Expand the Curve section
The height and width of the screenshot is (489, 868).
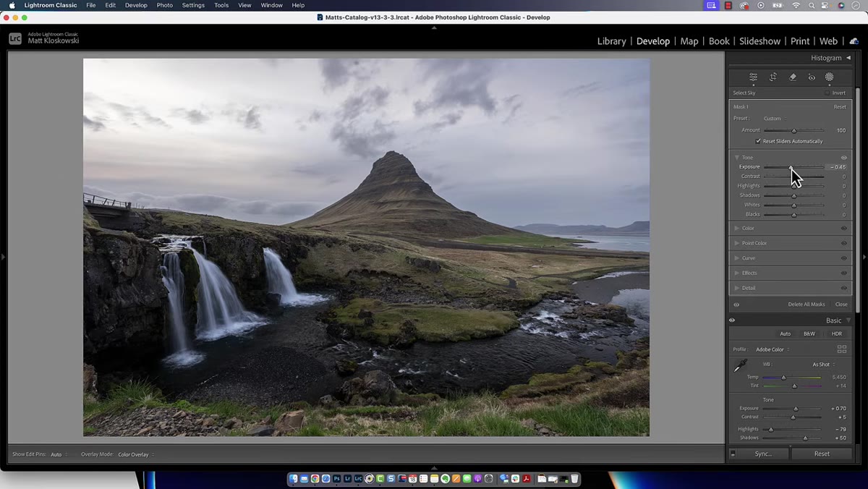click(749, 258)
